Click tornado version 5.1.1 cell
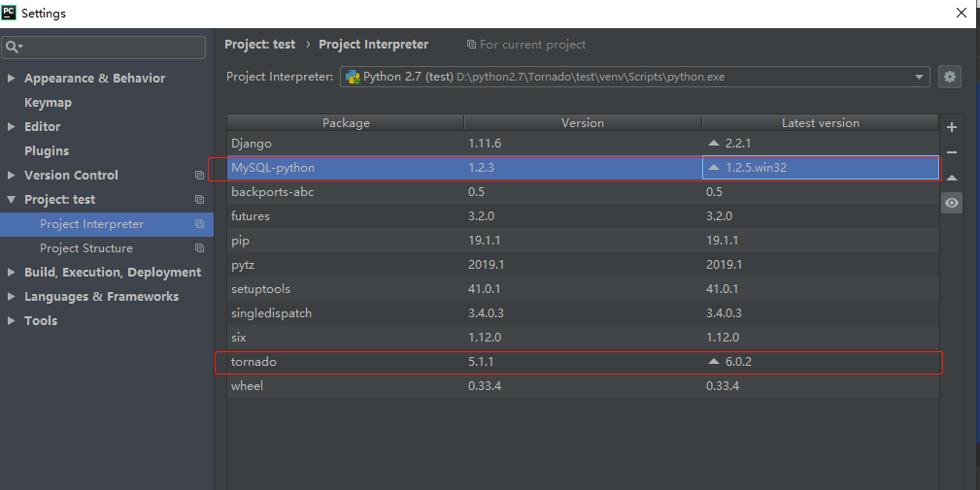Viewport: 980px width, 490px height. coord(583,361)
